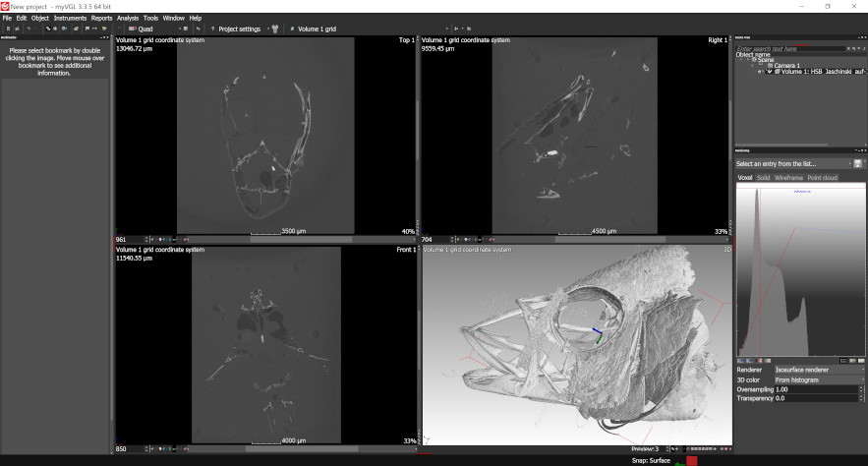Adjust the Oversampling stepper arrows

861,389
